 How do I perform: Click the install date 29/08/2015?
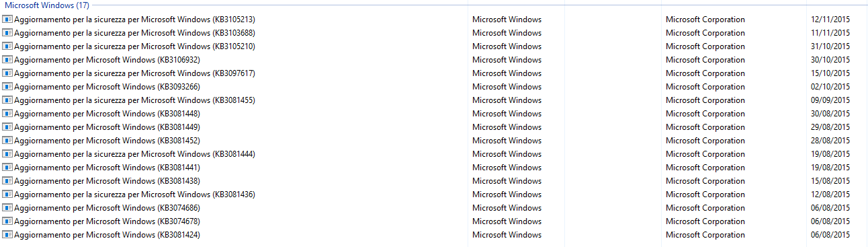click(830, 127)
